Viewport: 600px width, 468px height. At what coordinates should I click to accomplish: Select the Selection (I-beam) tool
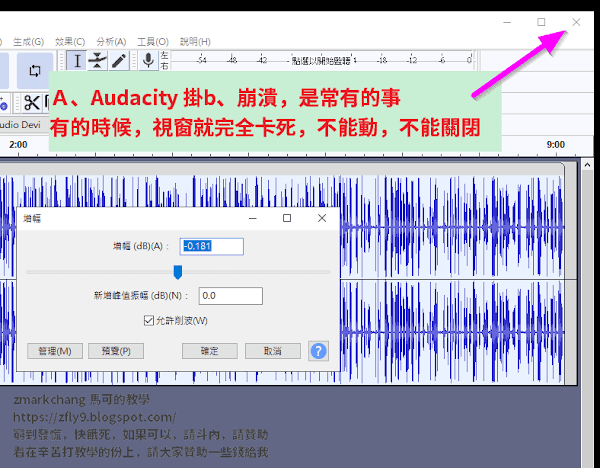[77, 60]
